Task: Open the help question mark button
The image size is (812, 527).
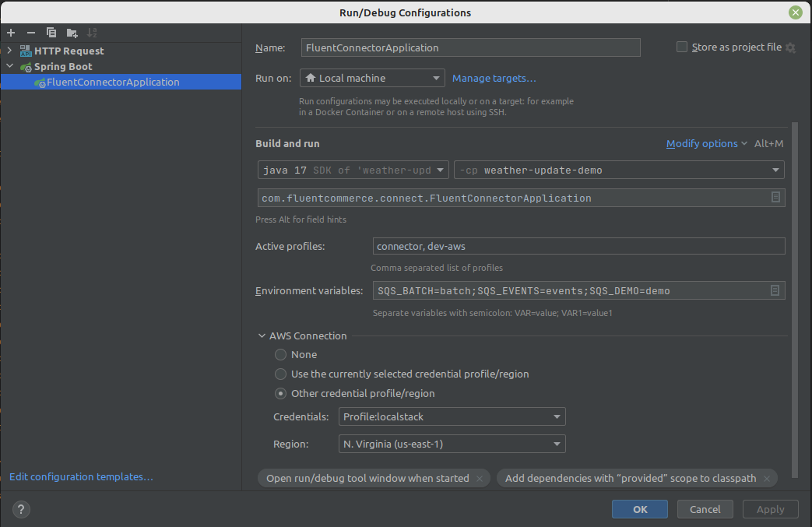Action: (22, 510)
